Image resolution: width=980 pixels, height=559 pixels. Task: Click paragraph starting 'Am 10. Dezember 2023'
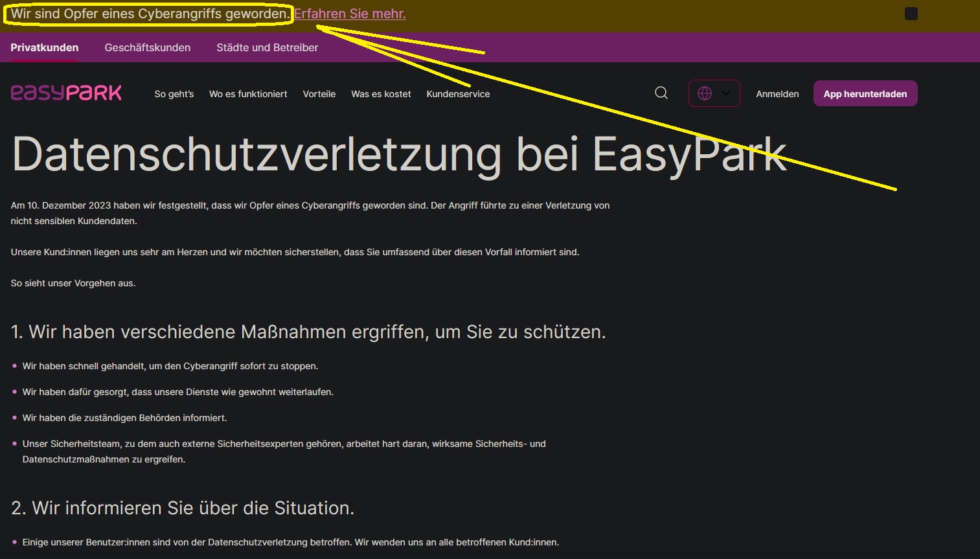[310, 213]
